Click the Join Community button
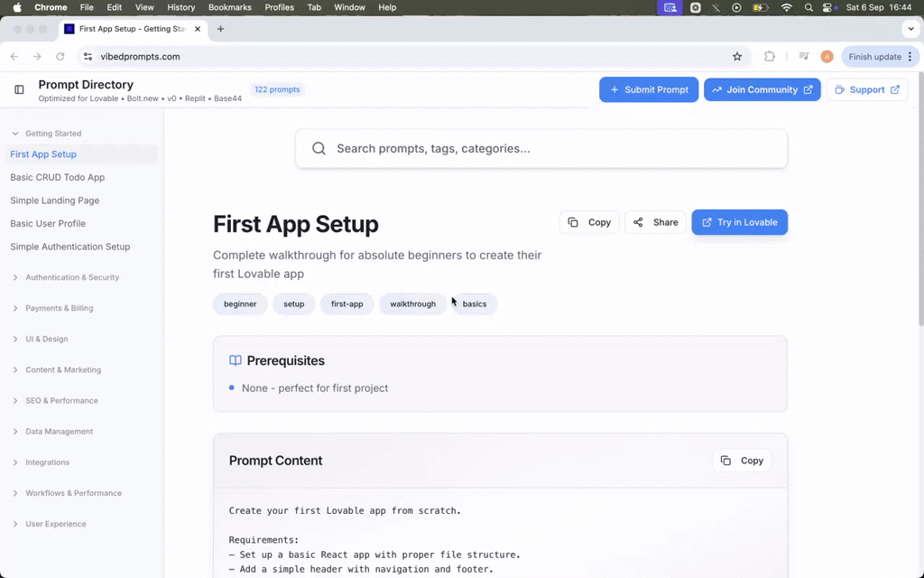 (762, 89)
